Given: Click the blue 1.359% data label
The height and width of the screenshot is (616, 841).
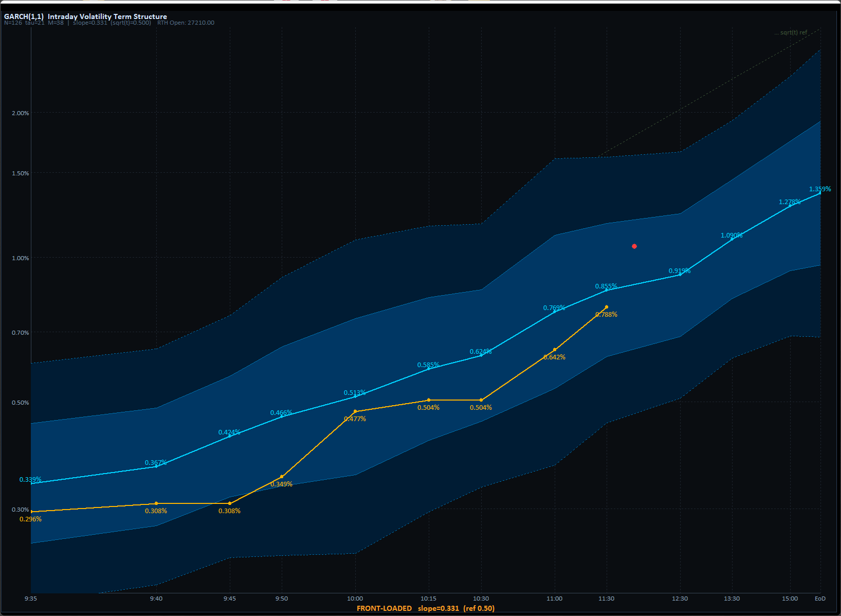Looking at the screenshot, I should click(x=820, y=189).
